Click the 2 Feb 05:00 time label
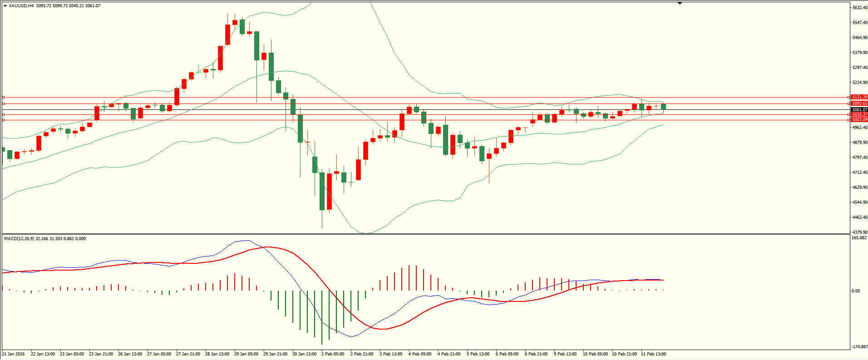 (x=333, y=354)
